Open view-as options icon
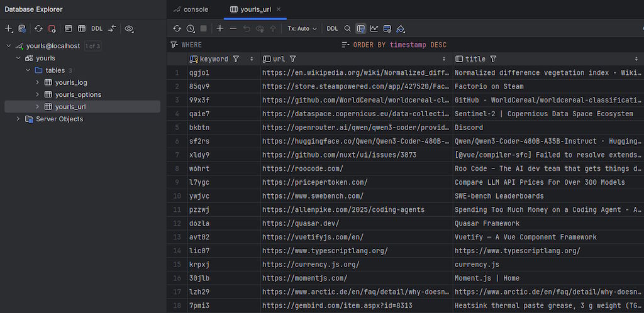This screenshot has height=313, width=644. pos(387,29)
